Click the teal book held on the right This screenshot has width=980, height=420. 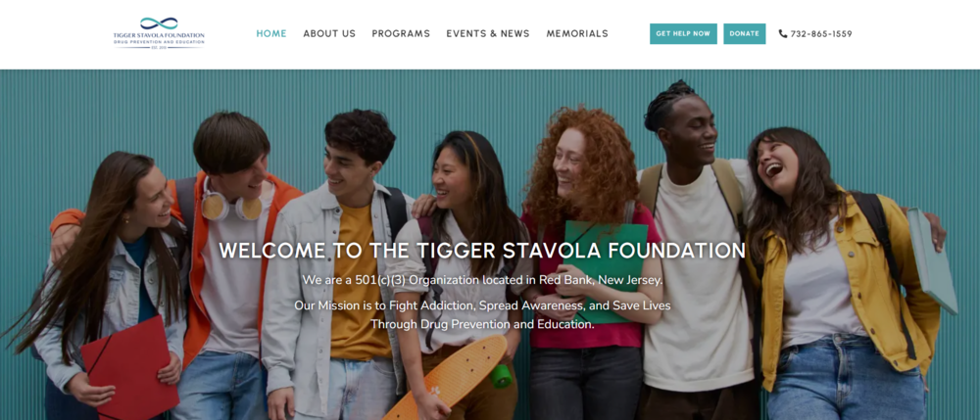[932, 260]
